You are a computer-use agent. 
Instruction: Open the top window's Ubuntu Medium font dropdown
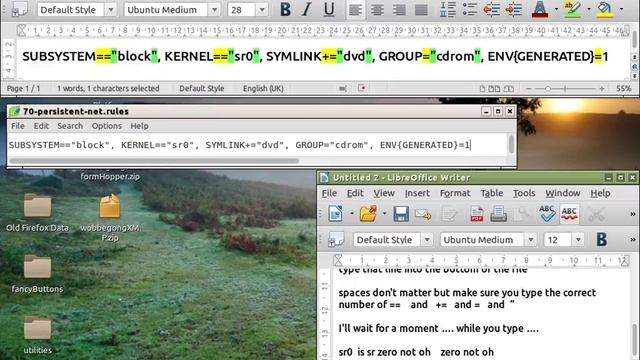[214, 9]
